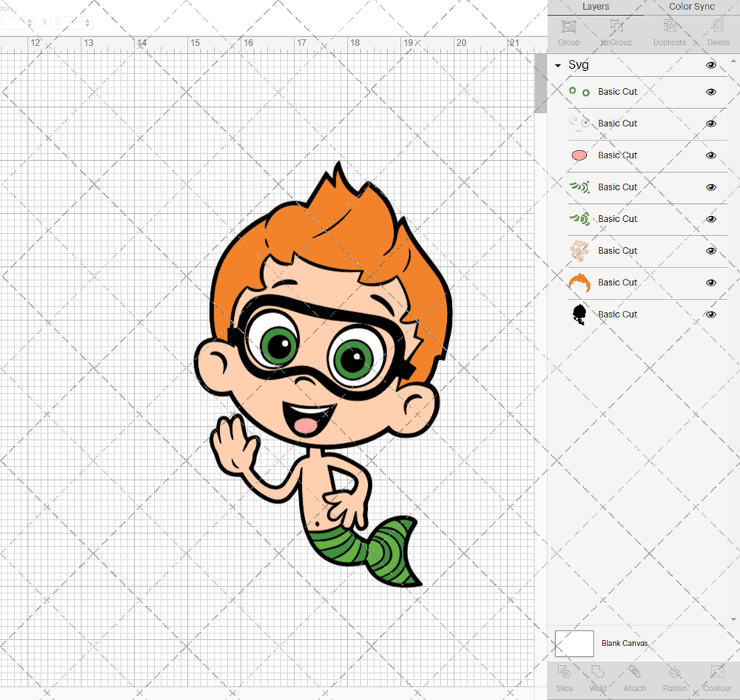
Task: Click the Attach tool
Action: tap(635, 680)
